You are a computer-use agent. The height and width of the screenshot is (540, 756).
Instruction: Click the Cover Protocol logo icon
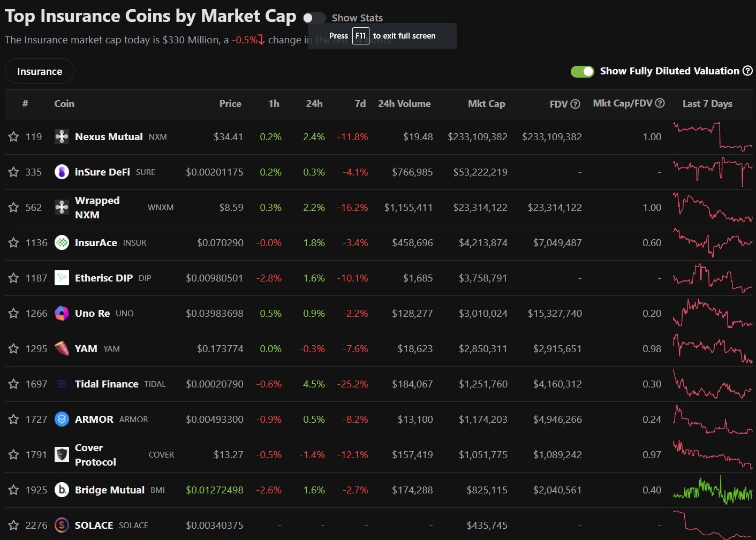62,455
